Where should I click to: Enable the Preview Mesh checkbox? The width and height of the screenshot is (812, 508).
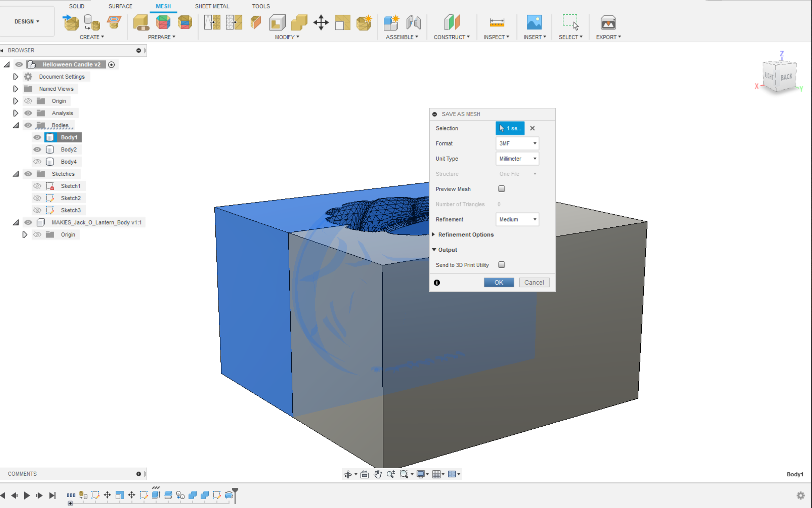click(501, 189)
